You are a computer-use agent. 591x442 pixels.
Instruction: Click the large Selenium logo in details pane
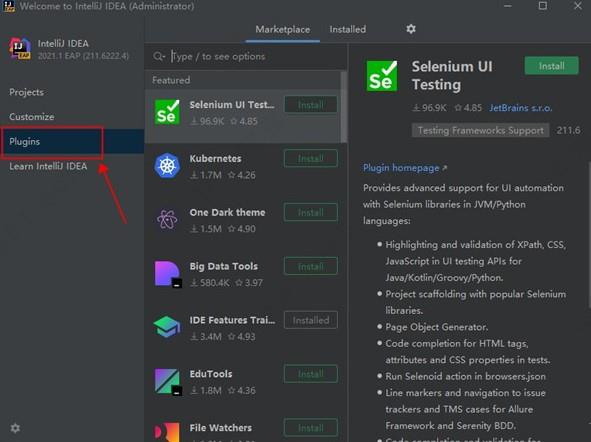(x=381, y=76)
